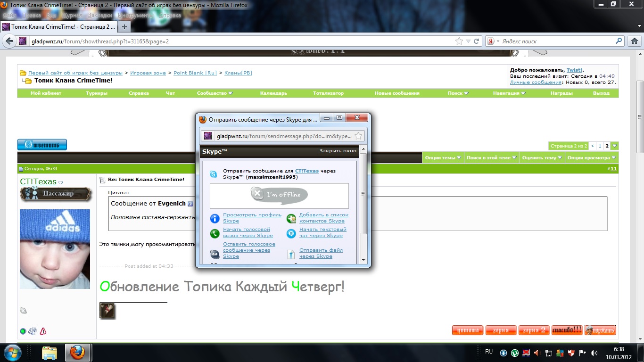Click the add to Skype contacts icon

point(291,218)
